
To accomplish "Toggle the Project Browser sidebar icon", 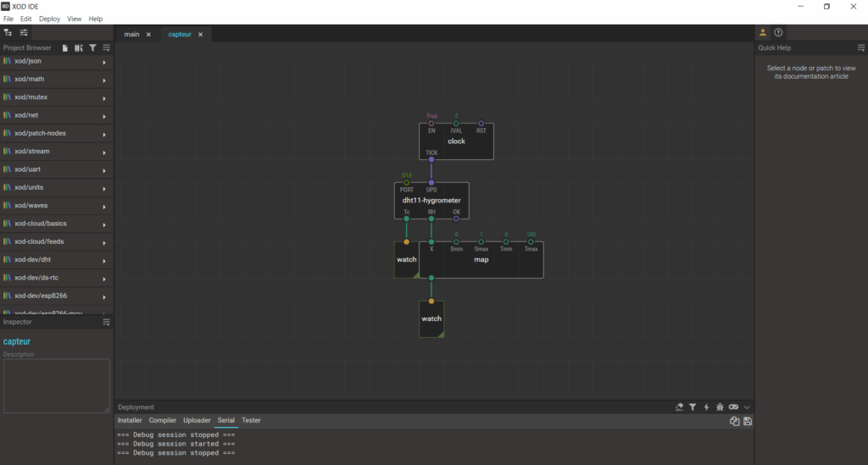I will (x=8, y=33).
